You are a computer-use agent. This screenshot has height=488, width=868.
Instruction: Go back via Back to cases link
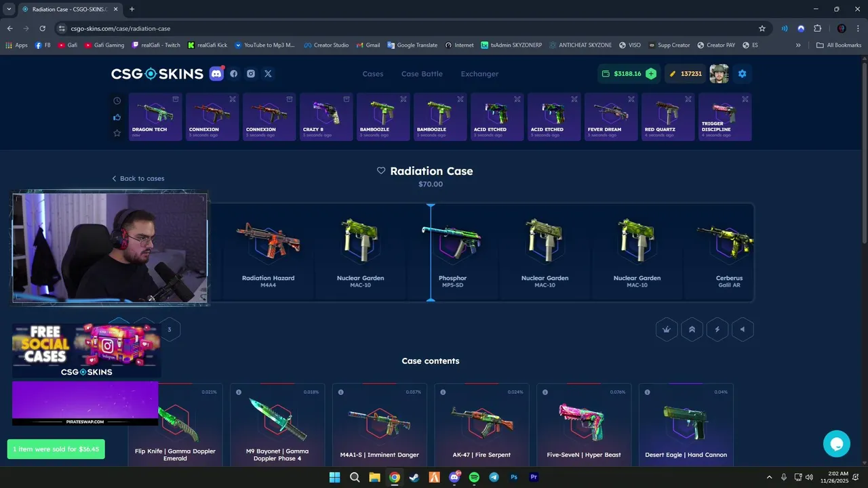point(138,178)
